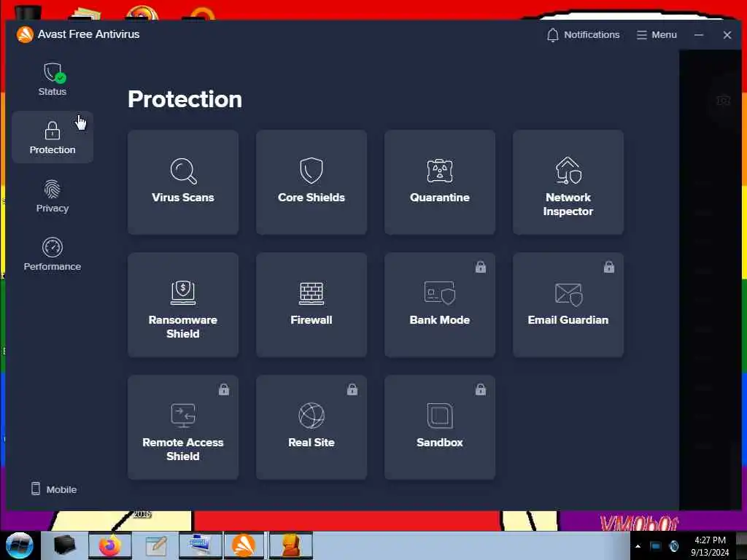747x560 pixels.
Task: Click the Avast taskbar icon
Action: click(244, 545)
